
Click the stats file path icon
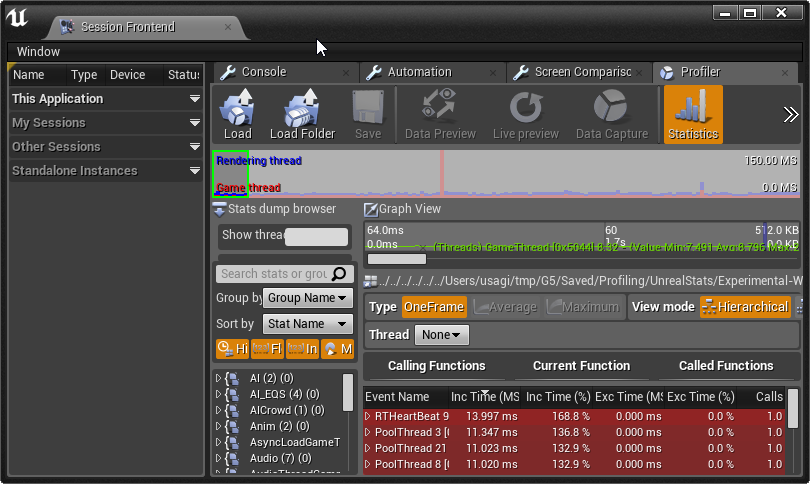click(x=370, y=281)
